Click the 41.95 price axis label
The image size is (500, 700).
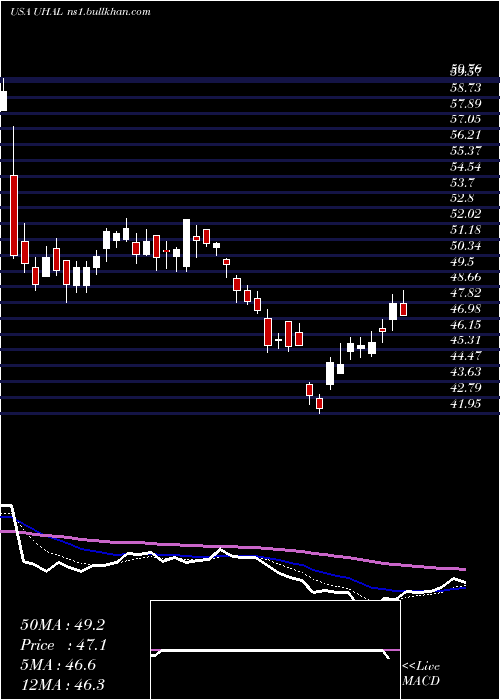pyautogui.click(x=466, y=404)
